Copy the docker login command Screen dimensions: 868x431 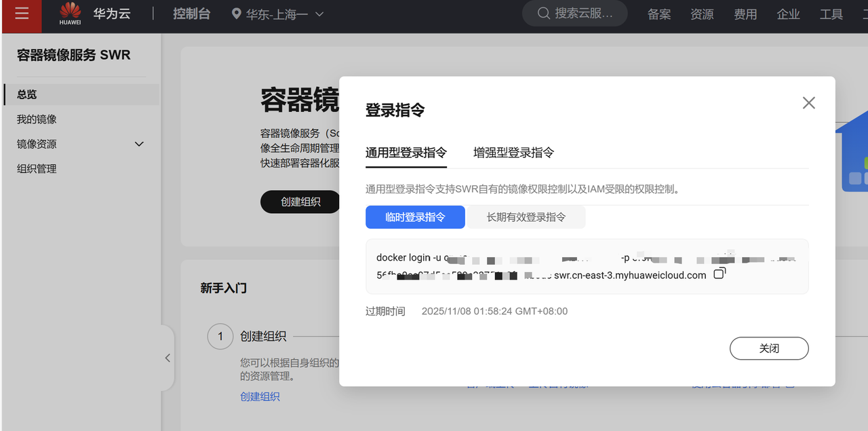719,273
